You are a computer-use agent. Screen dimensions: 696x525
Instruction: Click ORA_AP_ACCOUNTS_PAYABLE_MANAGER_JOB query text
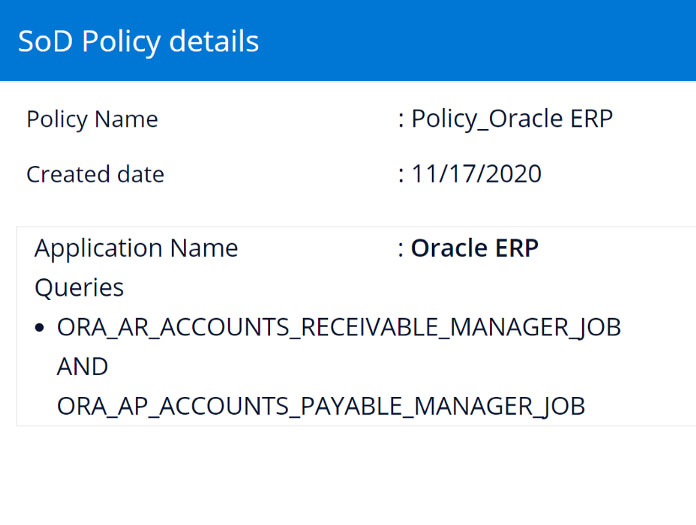[321, 407]
